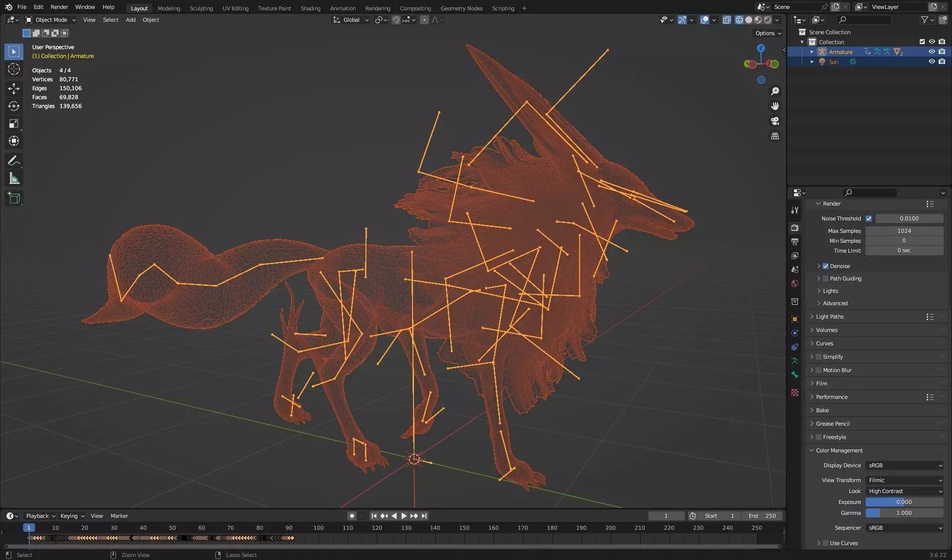Click the zoom view magnifier icon
This screenshot has height=560, width=952.
pos(774,91)
